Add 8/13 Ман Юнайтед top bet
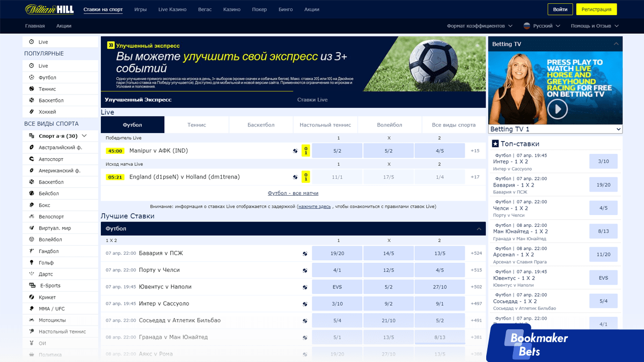Viewport: 644px width, 362px height. (x=603, y=231)
